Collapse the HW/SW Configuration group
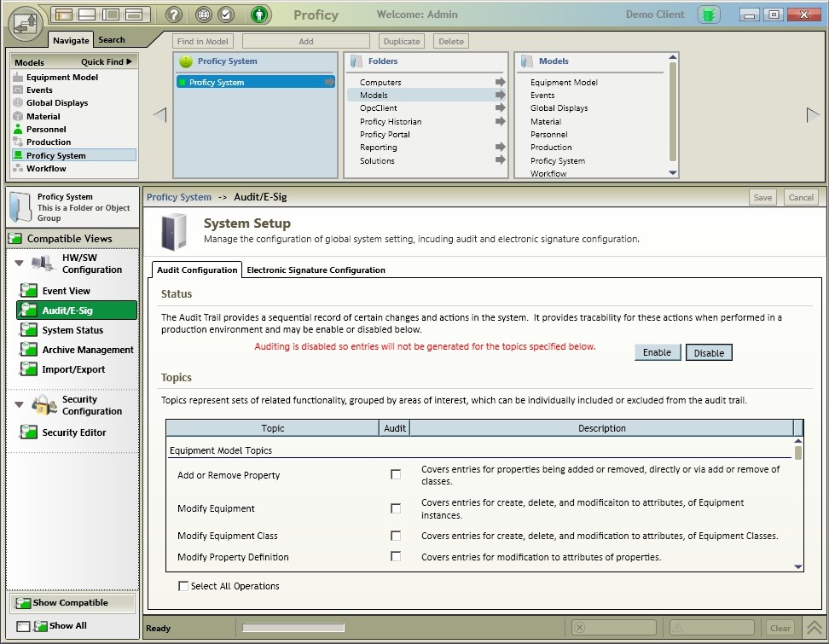 coord(19,263)
